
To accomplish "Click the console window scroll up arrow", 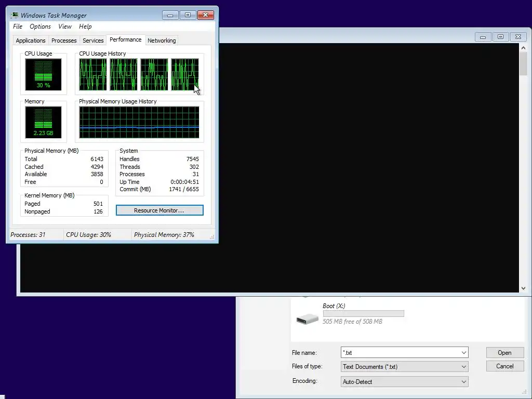I will [523, 48].
